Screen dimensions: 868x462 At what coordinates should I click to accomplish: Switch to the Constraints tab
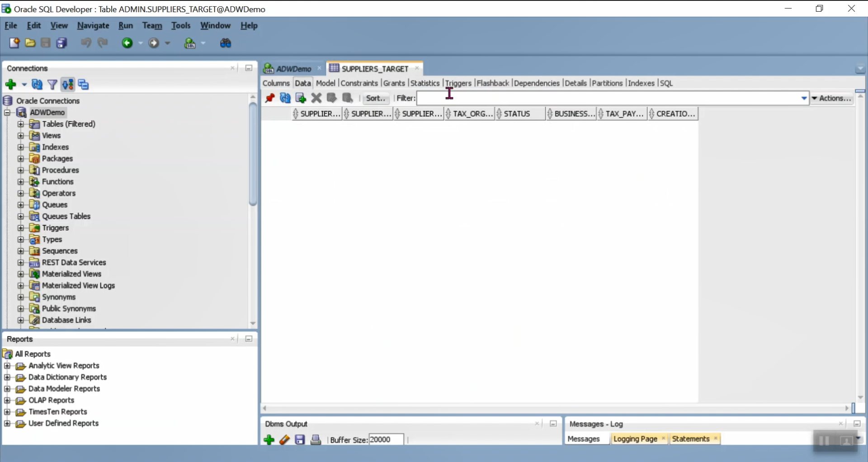359,83
